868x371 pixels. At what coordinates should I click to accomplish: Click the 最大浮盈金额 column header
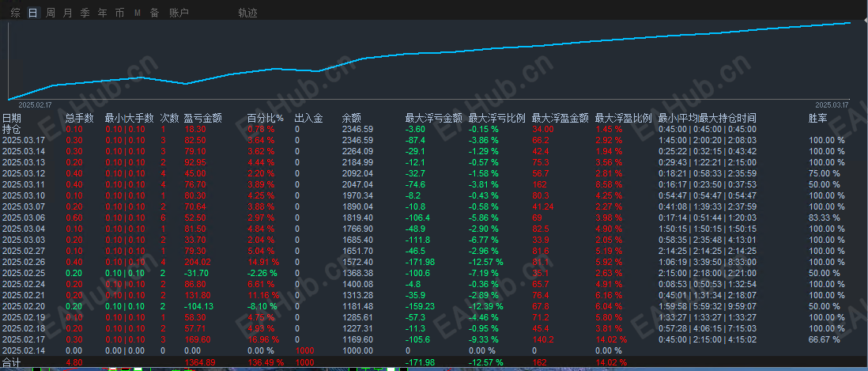click(x=560, y=118)
